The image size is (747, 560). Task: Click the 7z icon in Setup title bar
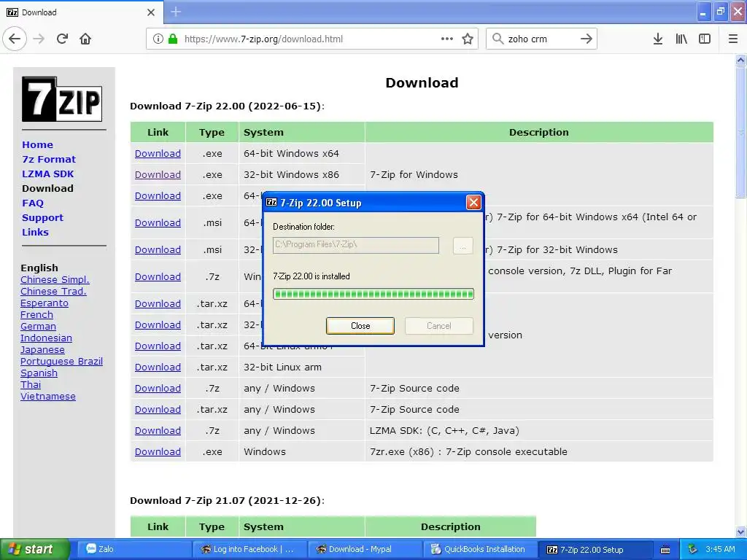(271, 203)
